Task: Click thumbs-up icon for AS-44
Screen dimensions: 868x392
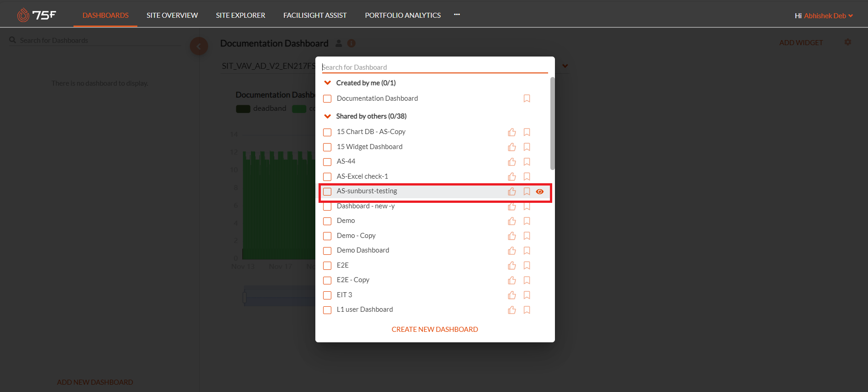Action: [512, 162]
